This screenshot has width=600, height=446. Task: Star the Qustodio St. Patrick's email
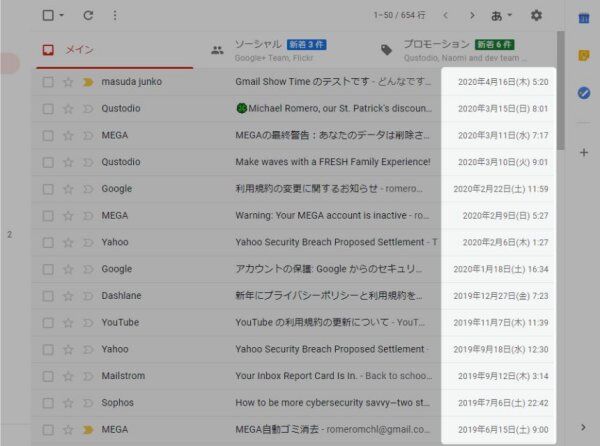[68, 109]
